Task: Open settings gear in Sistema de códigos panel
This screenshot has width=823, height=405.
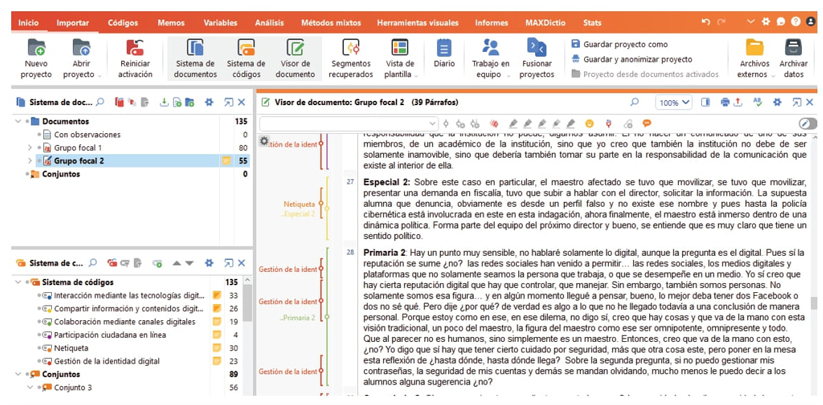Action: [208, 263]
